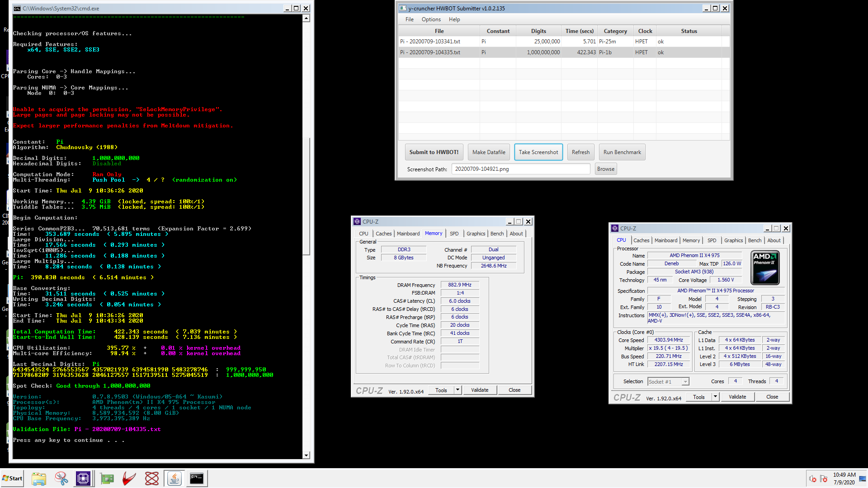This screenshot has width=868, height=488.
Task: Click the Core Speed value 4303.94 MHz
Action: point(669,340)
